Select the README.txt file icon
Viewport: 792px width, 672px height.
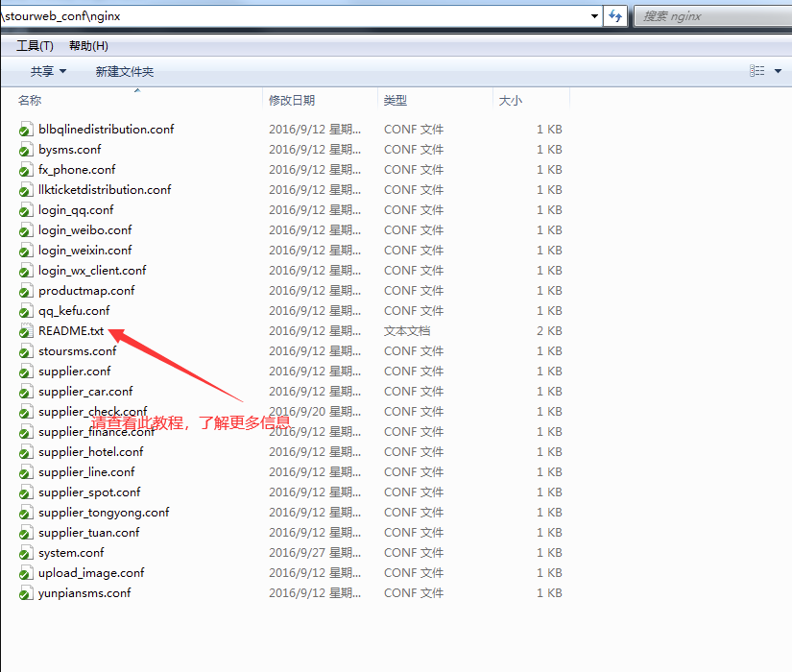coord(26,331)
